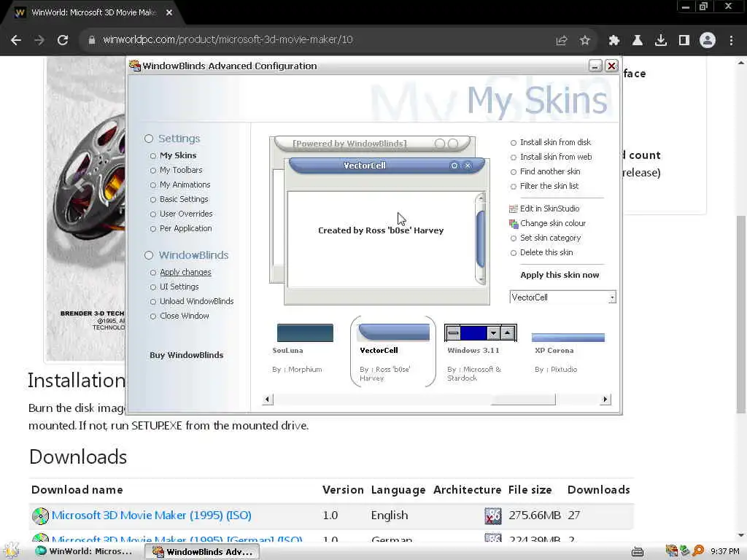This screenshot has height=560, width=747.
Task: Open the on-screen keyboard tray icon
Action: (x=638, y=551)
